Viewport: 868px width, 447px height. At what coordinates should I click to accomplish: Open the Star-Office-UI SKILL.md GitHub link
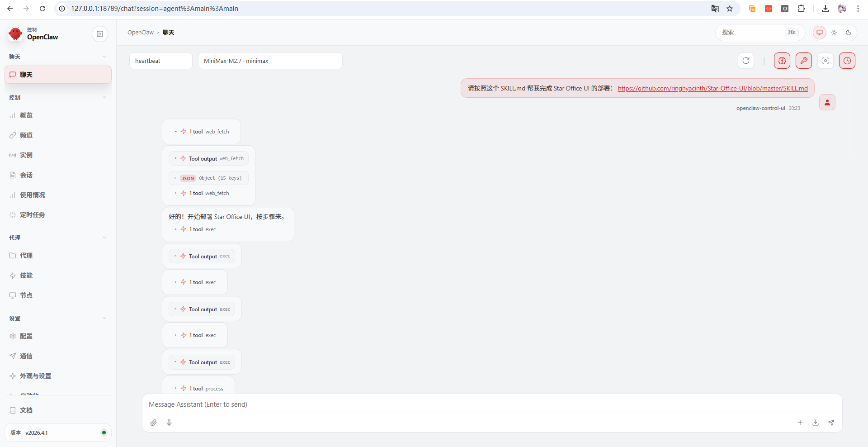click(712, 88)
